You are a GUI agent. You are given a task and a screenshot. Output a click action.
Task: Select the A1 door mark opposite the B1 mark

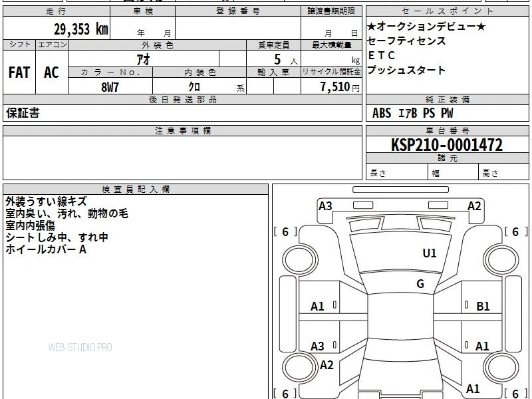317,307
